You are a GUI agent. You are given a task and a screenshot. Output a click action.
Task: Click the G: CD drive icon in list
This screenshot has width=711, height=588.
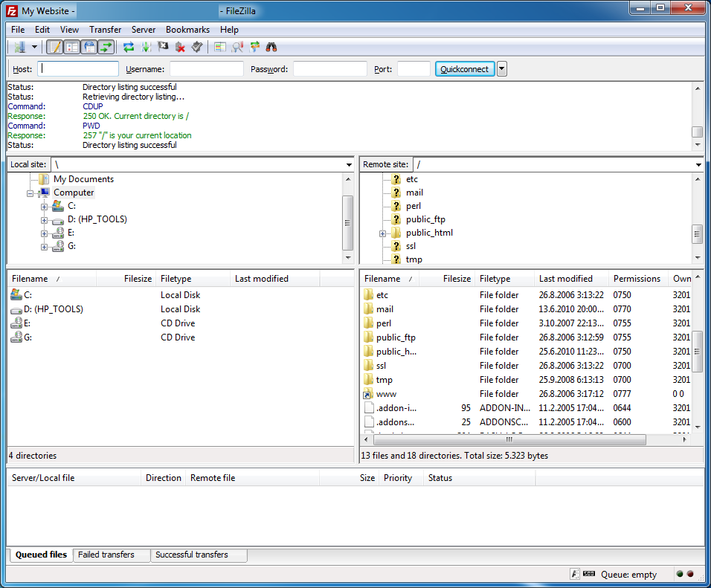(16, 337)
